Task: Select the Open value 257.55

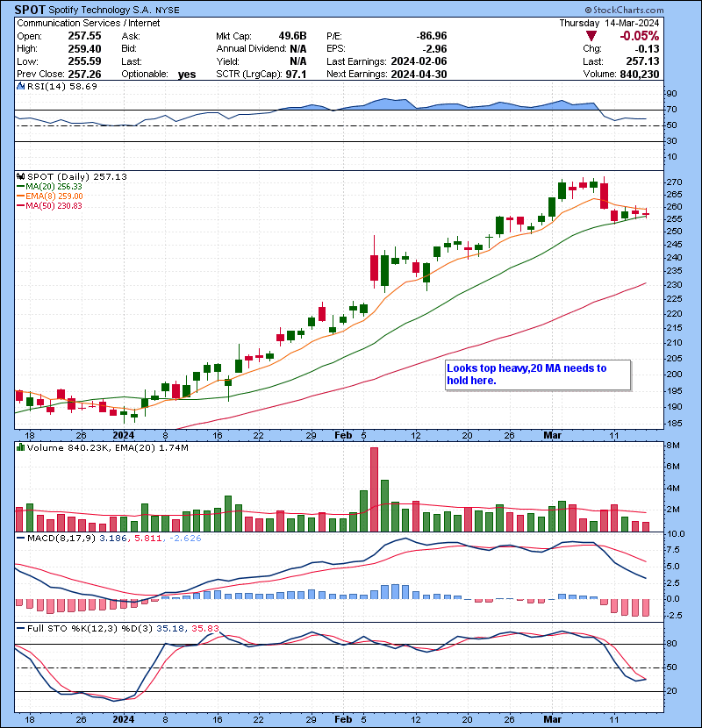Action: pyautogui.click(x=84, y=36)
